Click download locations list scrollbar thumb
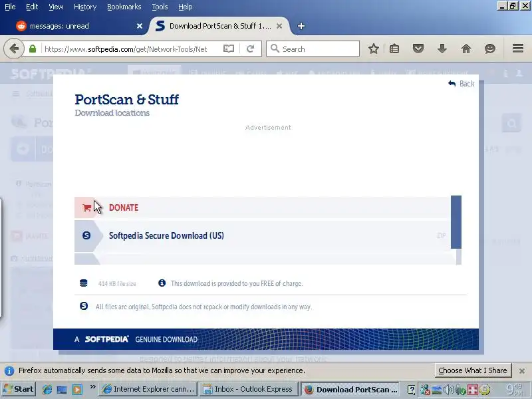532x399 pixels. 456,222
